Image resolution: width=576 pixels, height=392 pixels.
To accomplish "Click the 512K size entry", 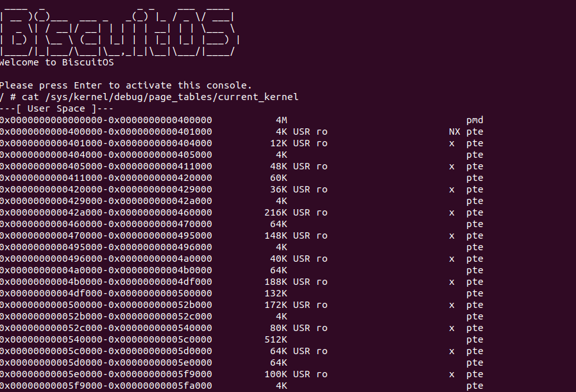I will 276,339.
